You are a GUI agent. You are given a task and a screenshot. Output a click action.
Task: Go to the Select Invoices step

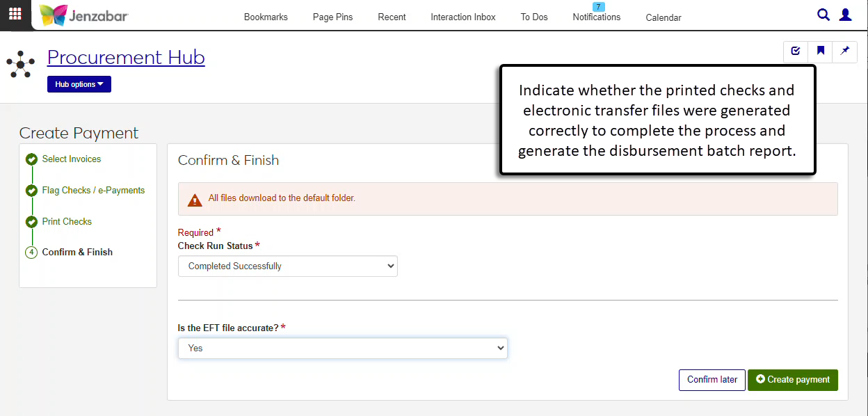(x=71, y=159)
